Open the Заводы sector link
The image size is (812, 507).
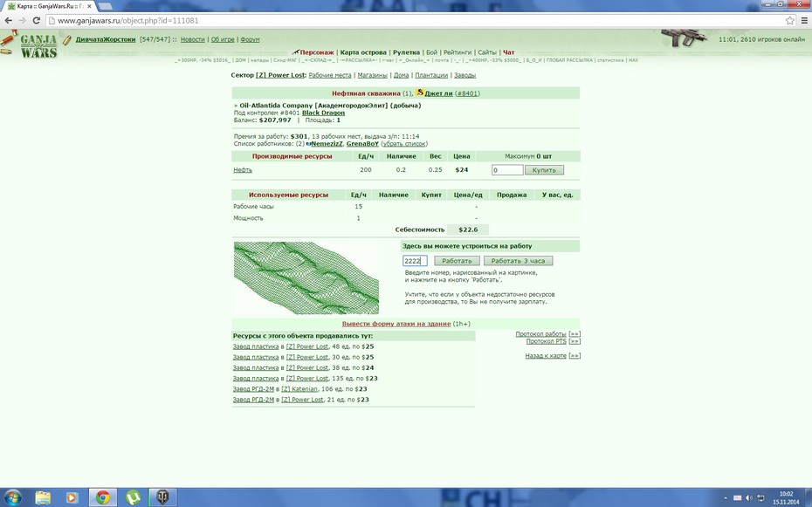(x=464, y=75)
